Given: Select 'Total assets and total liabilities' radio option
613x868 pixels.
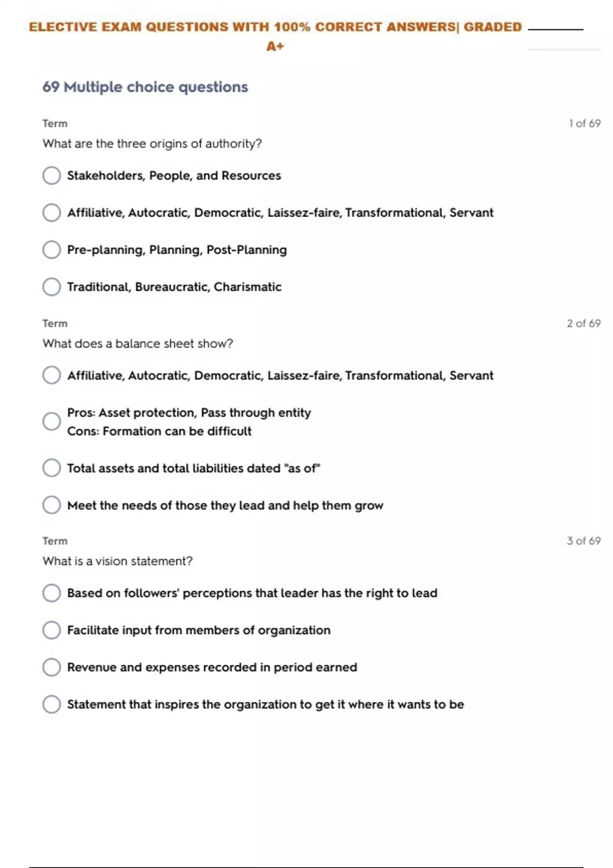Looking at the screenshot, I should (52, 468).
